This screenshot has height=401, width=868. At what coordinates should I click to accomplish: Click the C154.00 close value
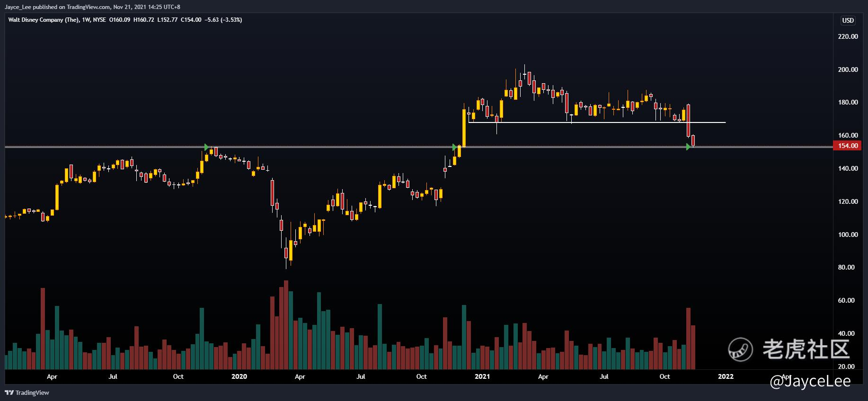[191, 20]
